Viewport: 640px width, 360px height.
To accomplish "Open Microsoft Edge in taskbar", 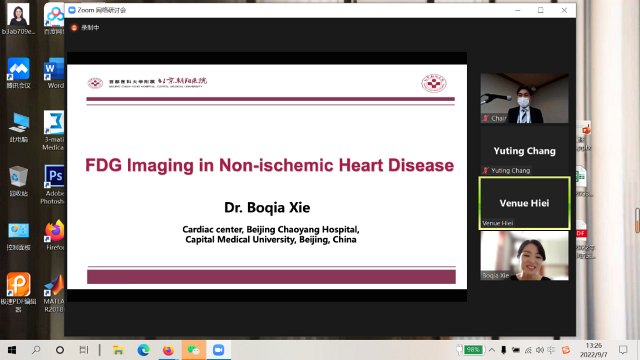I will tap(143, 350).
